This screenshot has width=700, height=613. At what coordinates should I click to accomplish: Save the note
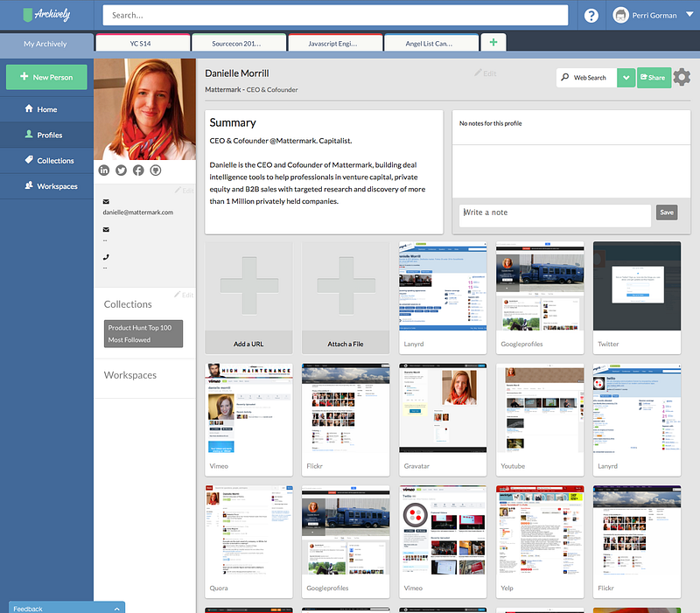point(667,212)
